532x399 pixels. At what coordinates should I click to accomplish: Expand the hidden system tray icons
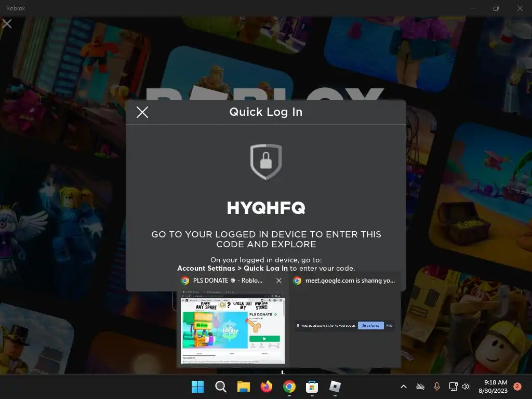coord(403,387)
